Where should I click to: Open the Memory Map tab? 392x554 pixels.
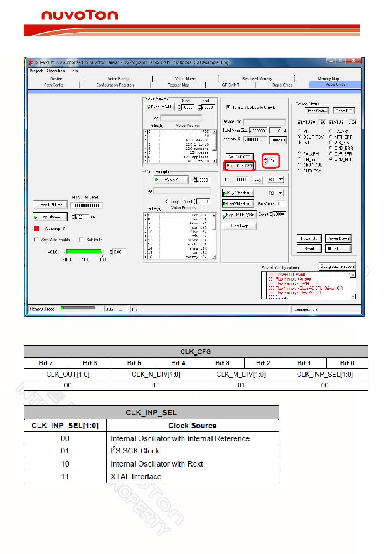[328, 79]
